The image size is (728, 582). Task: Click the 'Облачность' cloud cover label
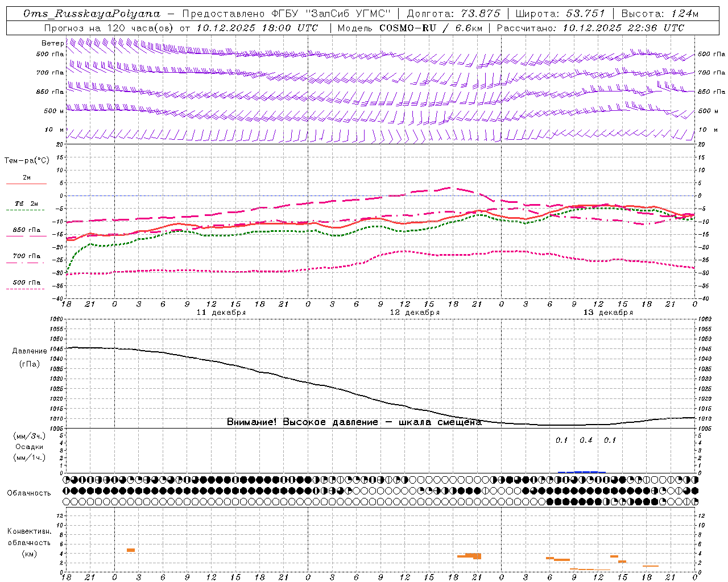(29, 493)
